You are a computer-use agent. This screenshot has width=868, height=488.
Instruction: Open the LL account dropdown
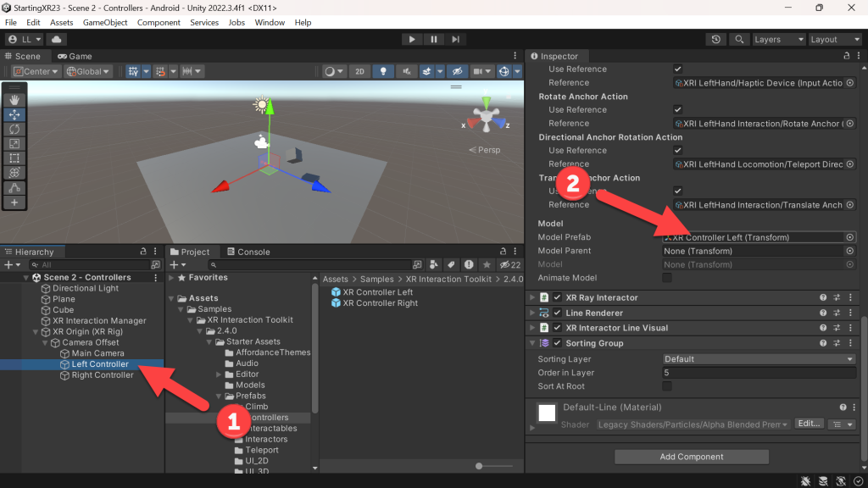(24, 39)
